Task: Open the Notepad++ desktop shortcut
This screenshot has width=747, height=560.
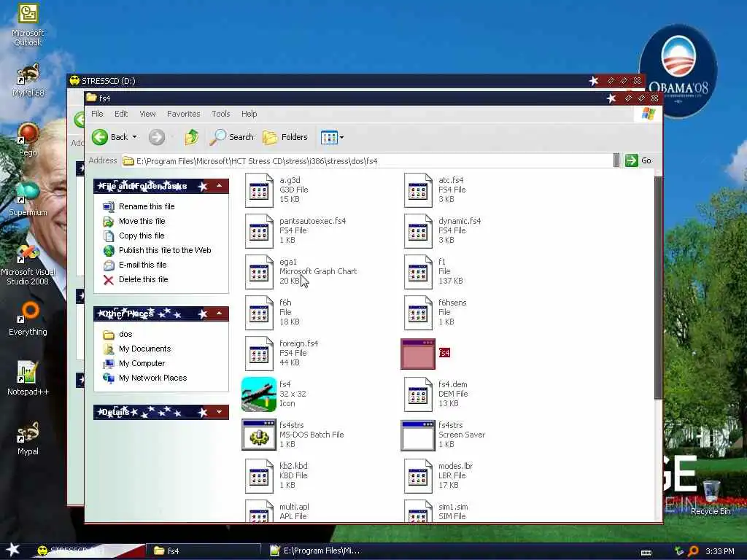Action: coord(28,378)
